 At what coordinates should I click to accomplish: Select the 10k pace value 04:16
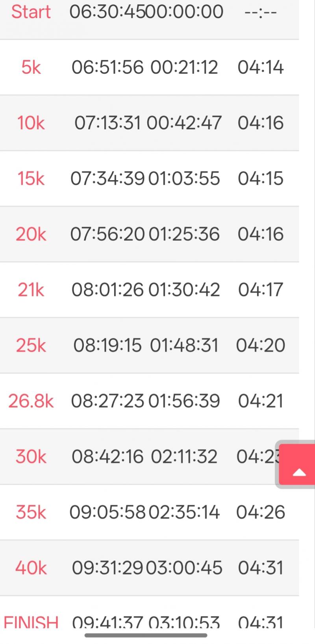pos(260,123)
